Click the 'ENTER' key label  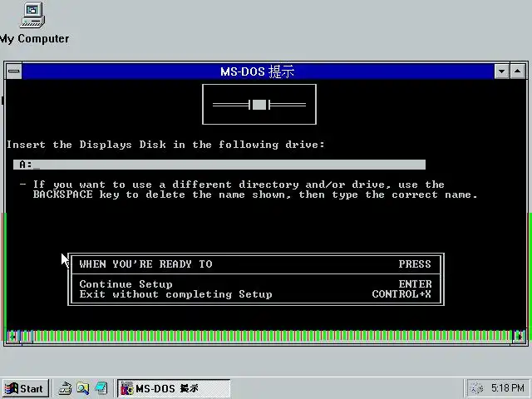(x=415, y=284)
